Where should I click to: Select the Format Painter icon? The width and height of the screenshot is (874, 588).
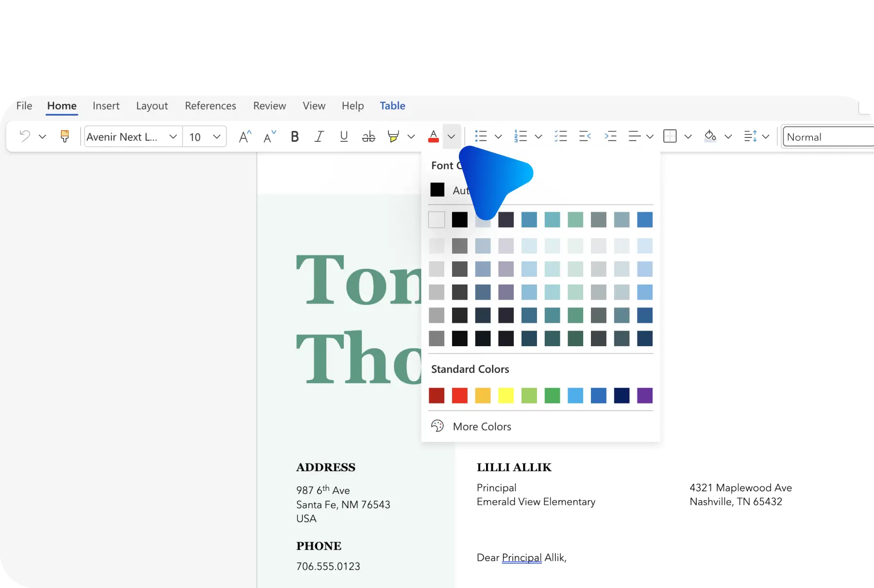click(65, 136)
